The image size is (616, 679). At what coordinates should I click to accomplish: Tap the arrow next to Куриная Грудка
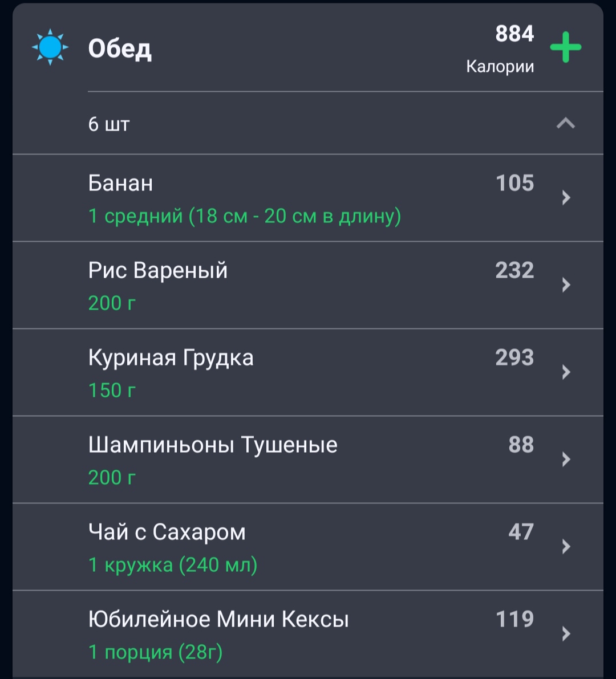click(566, 372)
